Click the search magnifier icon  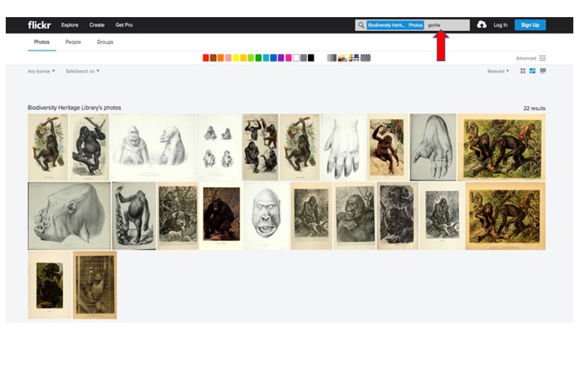coord(361,25)
